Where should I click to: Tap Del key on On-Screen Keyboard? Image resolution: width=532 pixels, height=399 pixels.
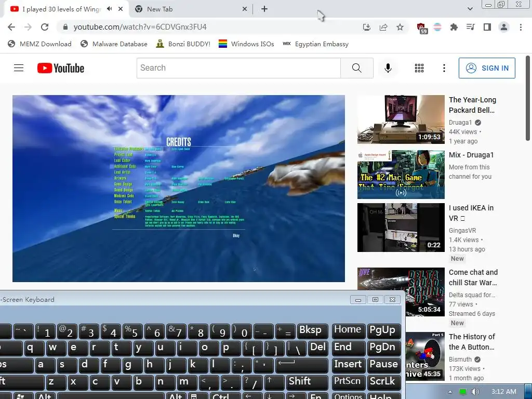click(318, 348)
